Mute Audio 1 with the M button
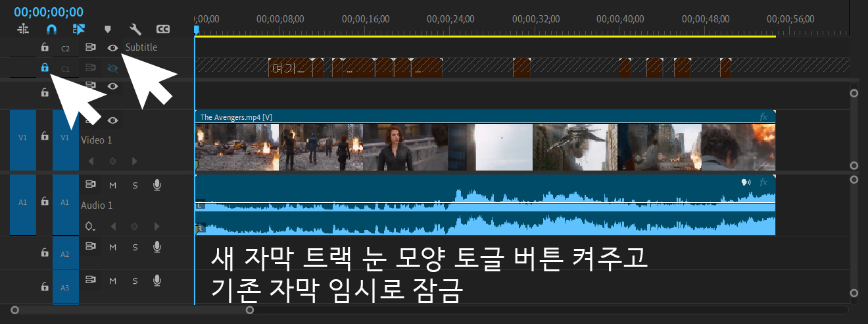 pos(112,185)
